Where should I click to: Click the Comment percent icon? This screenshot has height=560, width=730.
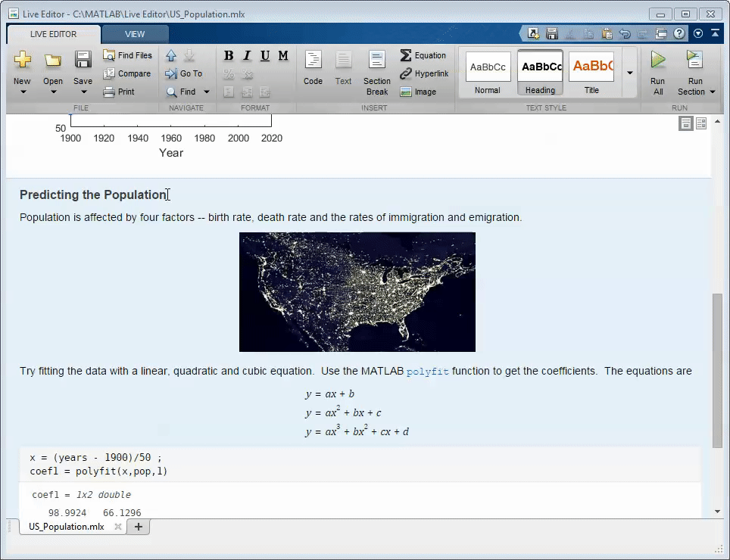229,74
